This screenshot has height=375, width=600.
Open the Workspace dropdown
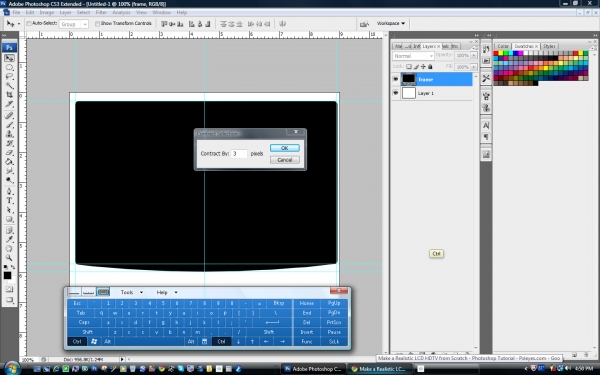(x=390, y=23)
